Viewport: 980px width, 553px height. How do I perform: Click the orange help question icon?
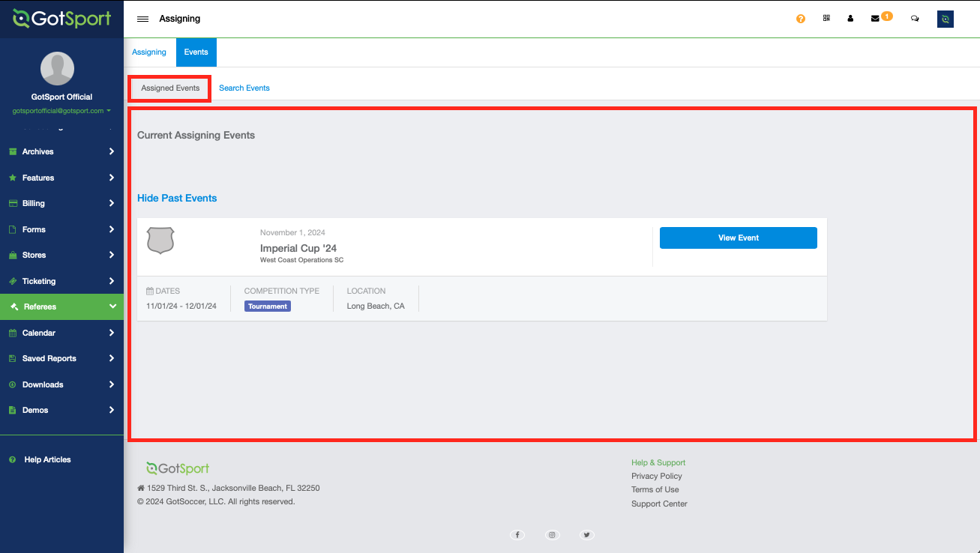pyautogui.click(x=801, y=19)
